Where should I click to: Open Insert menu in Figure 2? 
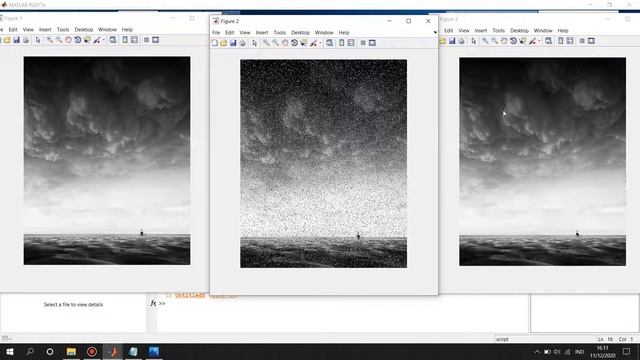(262, 33)
